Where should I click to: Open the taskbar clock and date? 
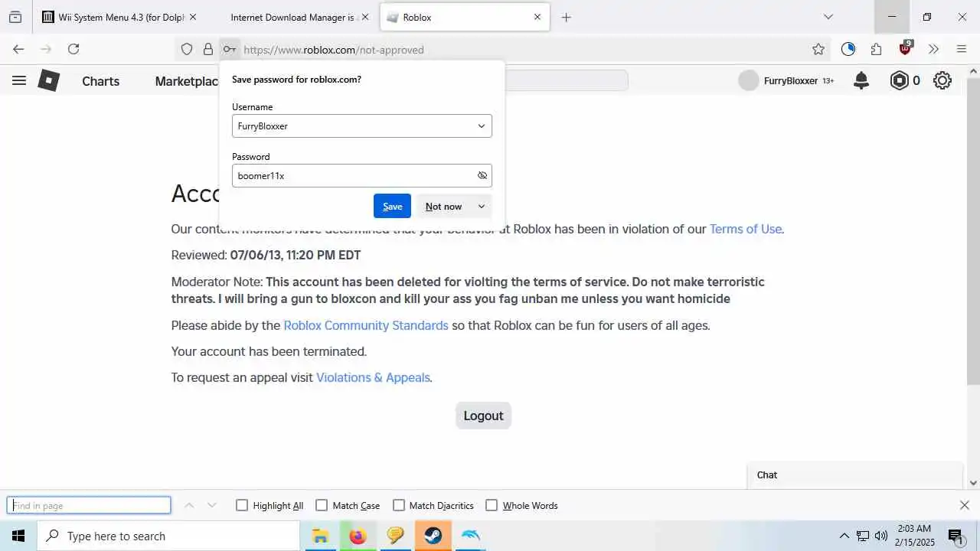pos(914,536)
